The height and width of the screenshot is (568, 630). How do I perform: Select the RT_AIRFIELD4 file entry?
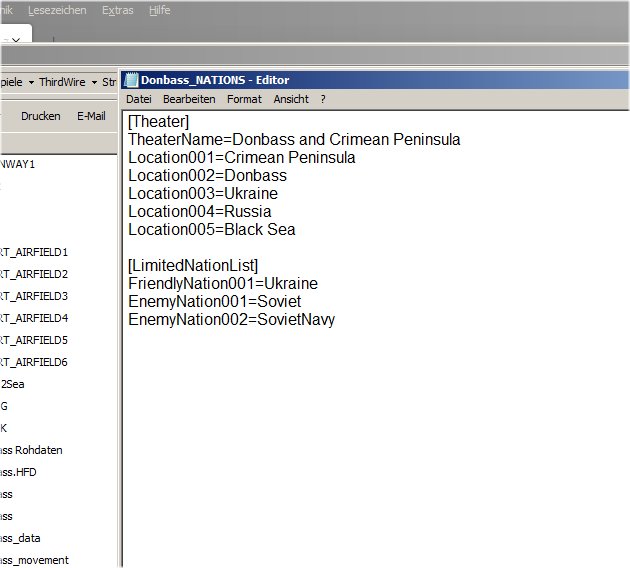(x=34, y=318)
